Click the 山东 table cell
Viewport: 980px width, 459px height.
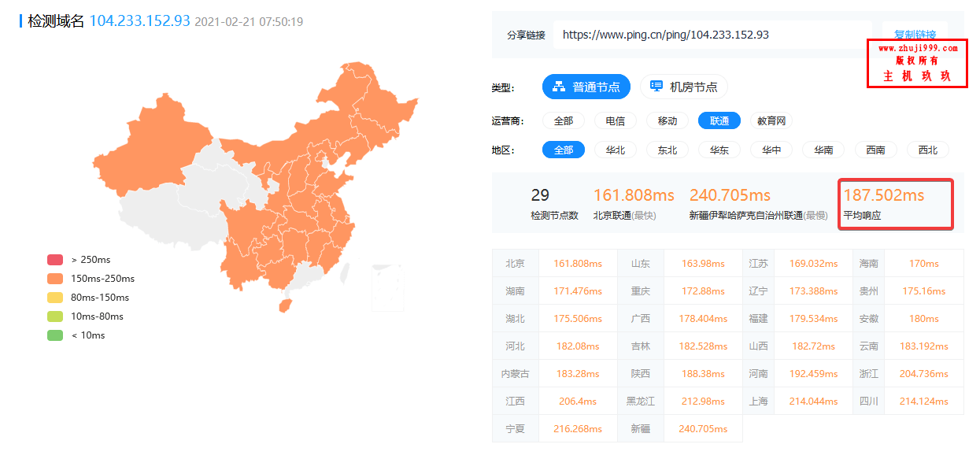(641, 264)
